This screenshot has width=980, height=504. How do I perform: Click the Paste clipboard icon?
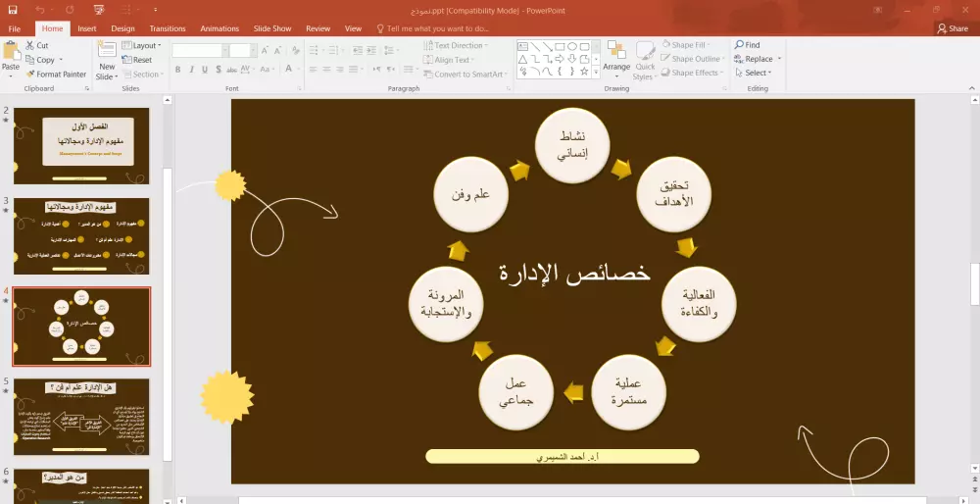click(x=11, y=51)
